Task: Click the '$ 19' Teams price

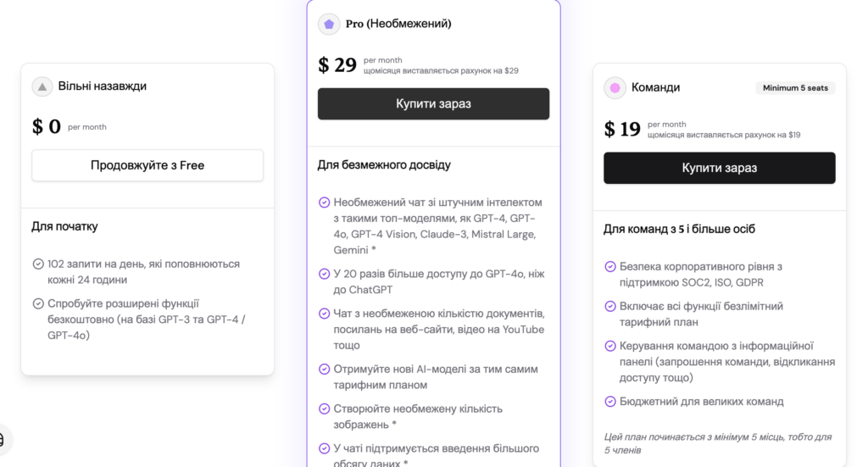Action: (622, 129)
